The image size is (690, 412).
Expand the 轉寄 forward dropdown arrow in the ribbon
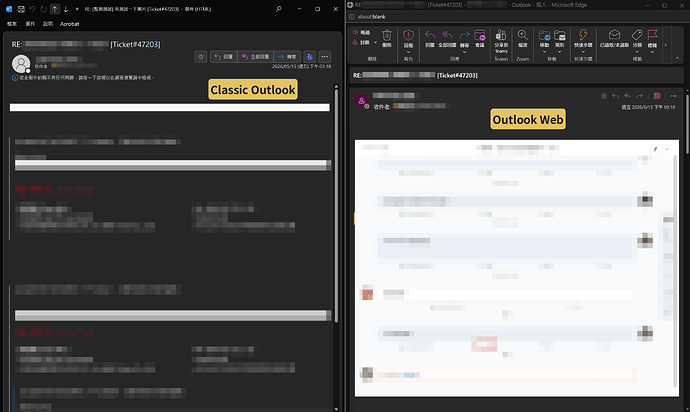(464, 52)
